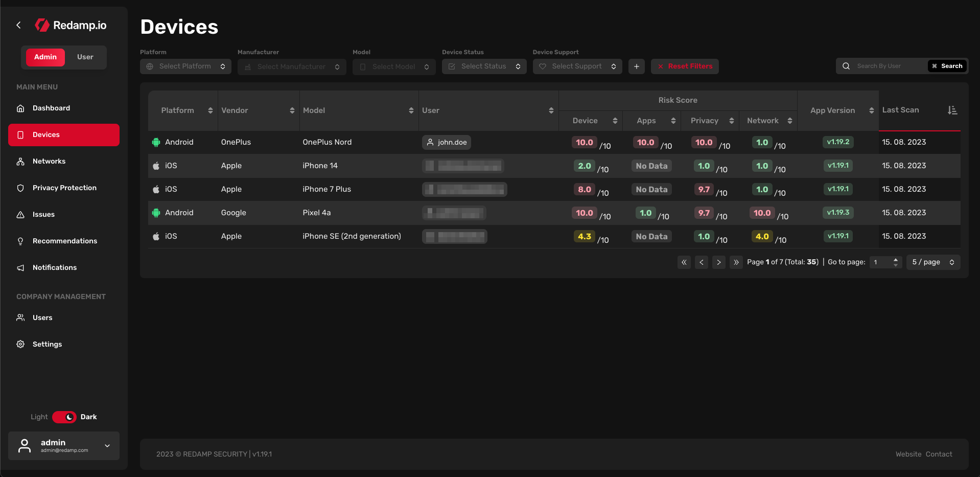Go to next page of results

719,263
